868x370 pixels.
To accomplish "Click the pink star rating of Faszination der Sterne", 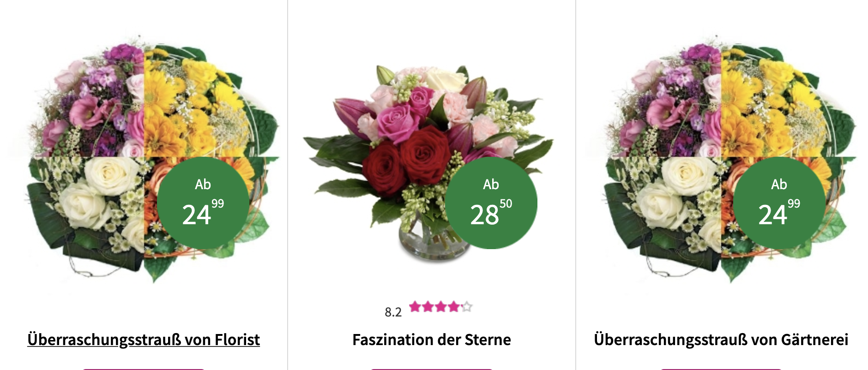I will [441, 306].
